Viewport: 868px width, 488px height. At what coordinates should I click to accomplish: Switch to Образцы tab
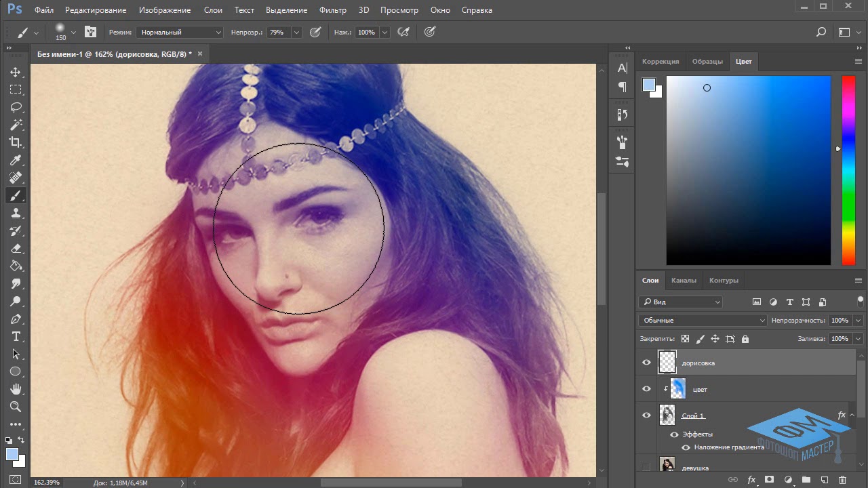pos(707,61)
